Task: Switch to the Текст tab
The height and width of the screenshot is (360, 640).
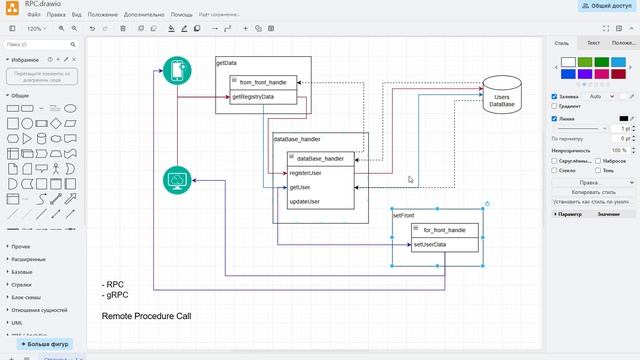Action: (593, 43)
